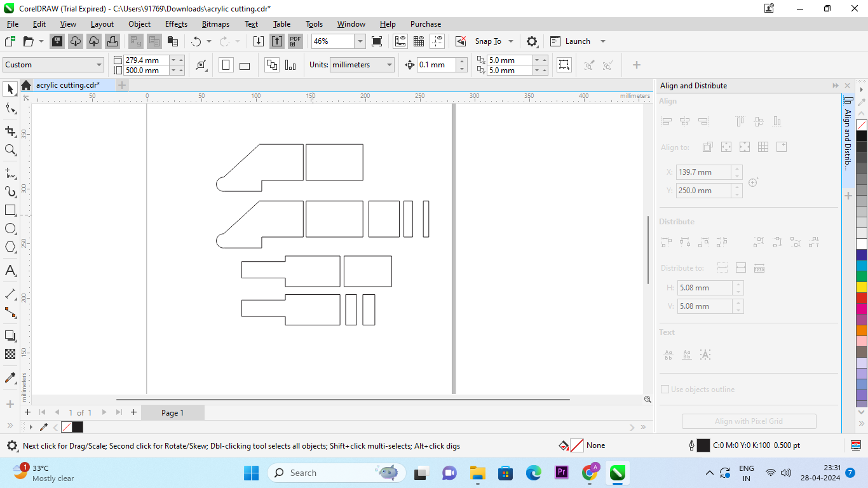Open the Effects menu
The image size is (868, 488).
176,24
